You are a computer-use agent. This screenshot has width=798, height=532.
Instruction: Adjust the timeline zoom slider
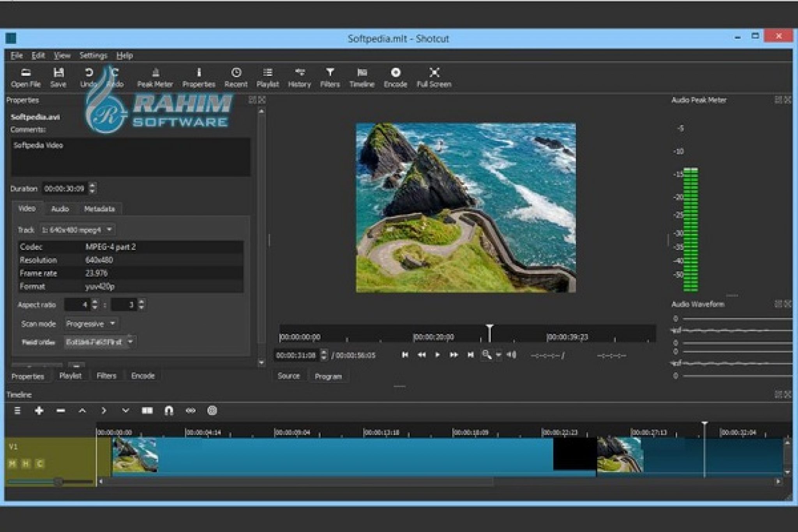click(x=58, y=482)
